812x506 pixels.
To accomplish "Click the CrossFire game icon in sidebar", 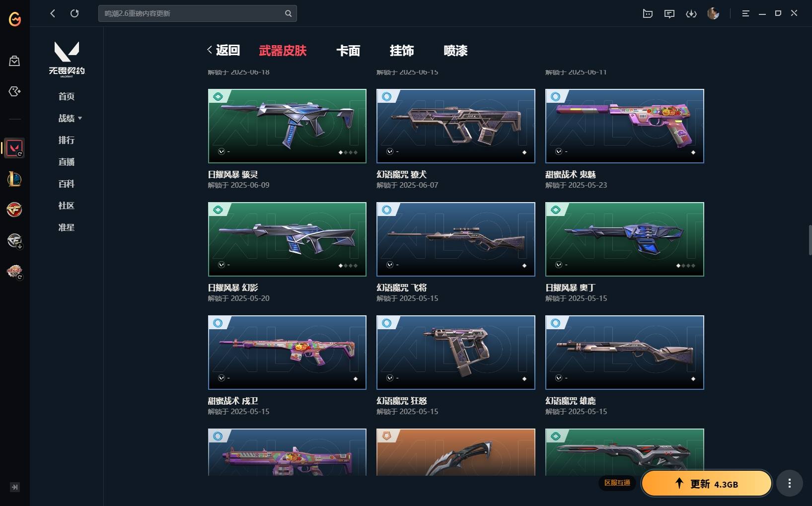I will coord(14,210).
